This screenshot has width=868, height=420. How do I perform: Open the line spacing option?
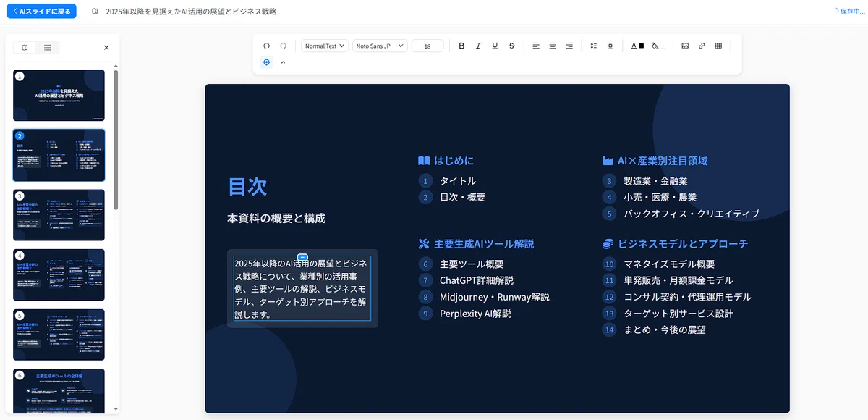tap(593, 46)
